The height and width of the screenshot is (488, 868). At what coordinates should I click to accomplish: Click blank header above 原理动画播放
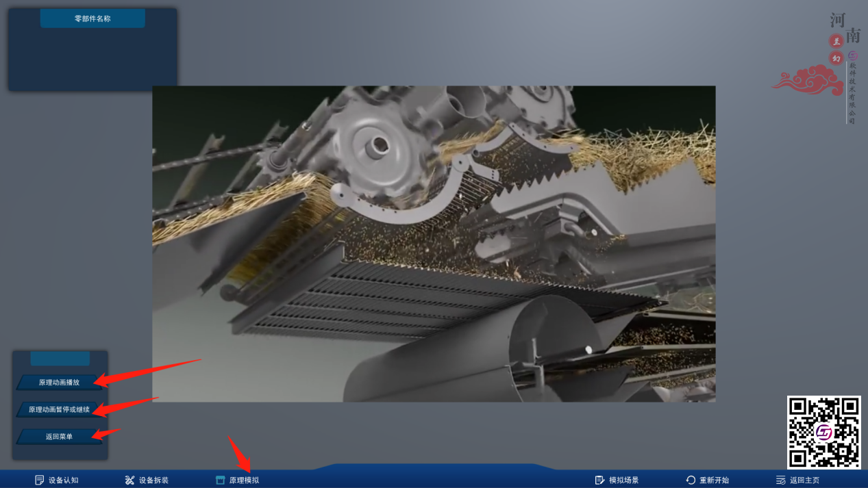pos(60,359)
